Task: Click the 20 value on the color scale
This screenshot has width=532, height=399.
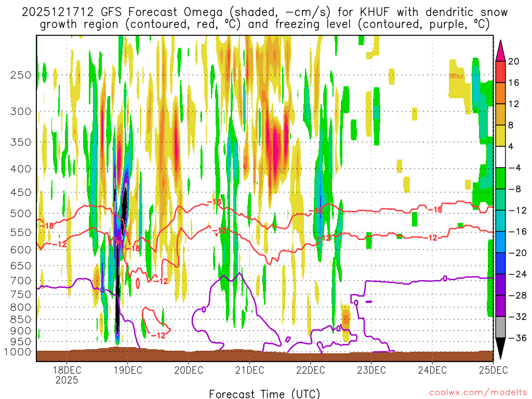Action: (x=514, y=61)
